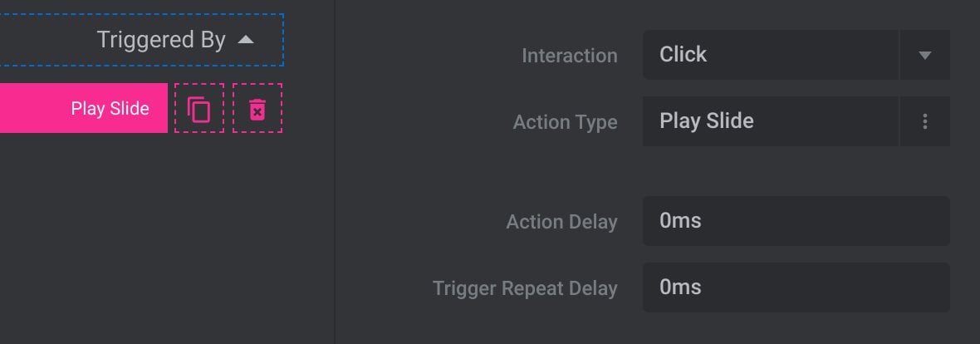Click the Action Type field showing Play Slide
This screenshot has height=344, width=980.
[x=771, y=121]
